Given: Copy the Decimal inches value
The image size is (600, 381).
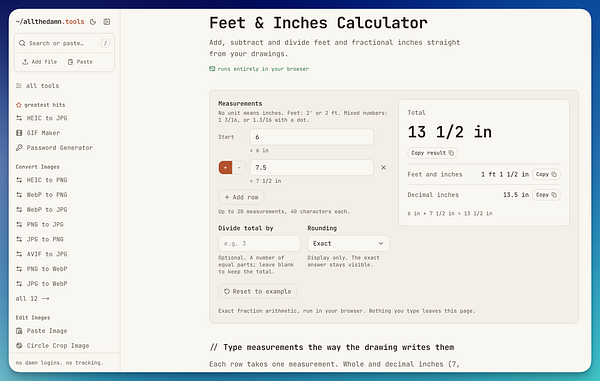Looking at the screenshot, I should [546, 195].
